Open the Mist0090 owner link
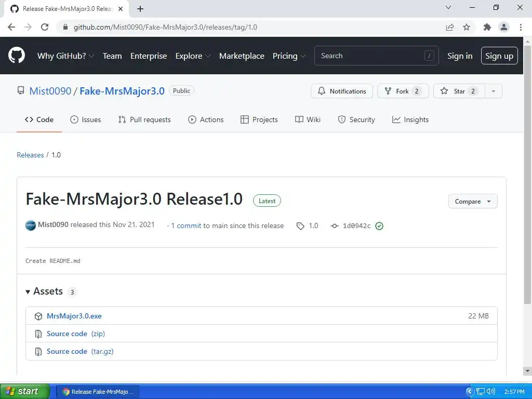 tap(50, 91)
